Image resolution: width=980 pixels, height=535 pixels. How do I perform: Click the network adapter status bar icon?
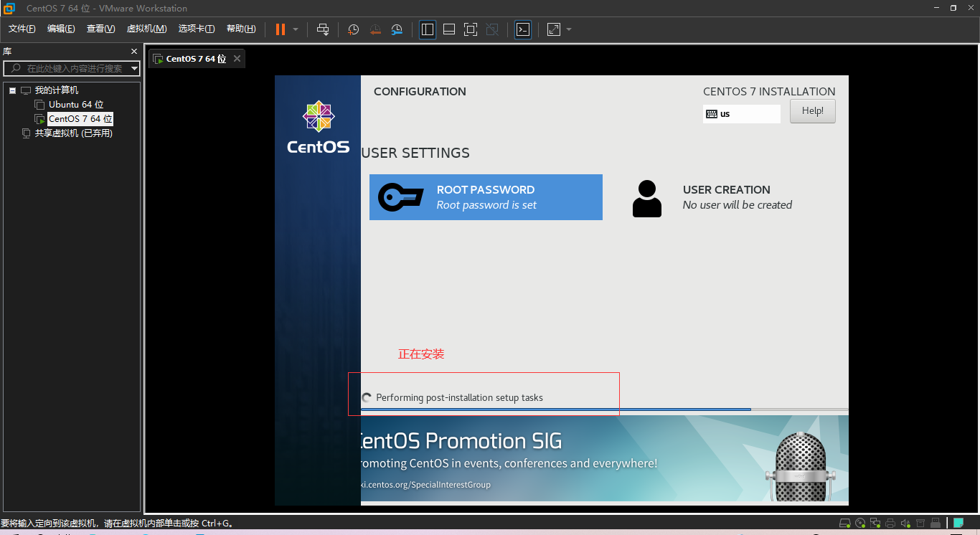pos(875,523)
